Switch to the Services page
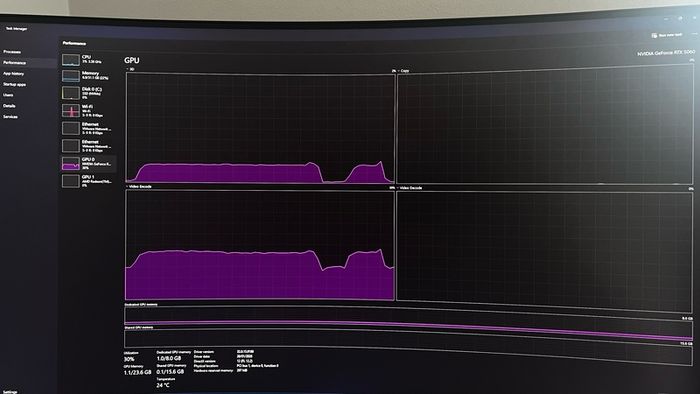The height and width of the screenshot is (394, 700). (x=11, y=116)
